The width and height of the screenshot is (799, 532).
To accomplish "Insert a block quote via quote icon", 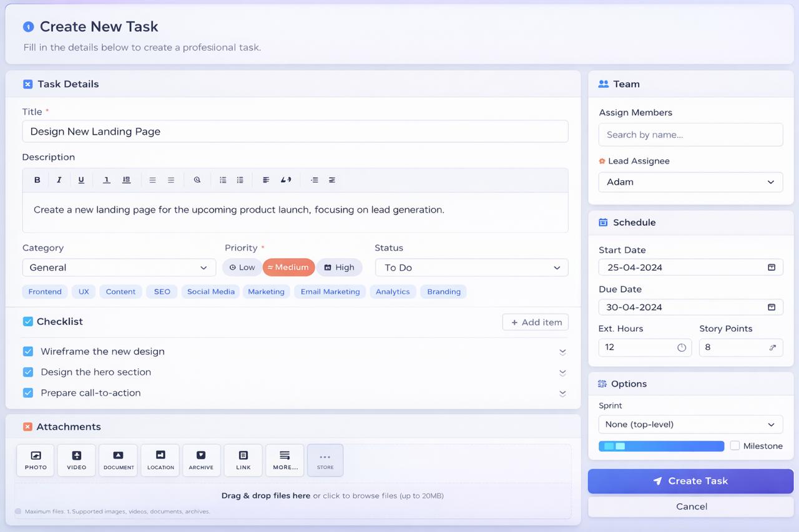I will pyautogui.click(x=286, y=180).
